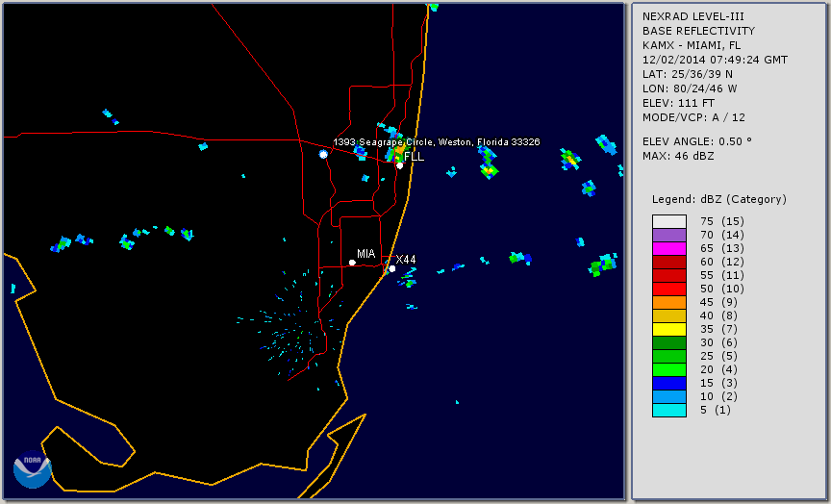Click the 55 dBZ category 11 swatch
831x504 pixels.
pyautogui.click(x=669, y=276)
